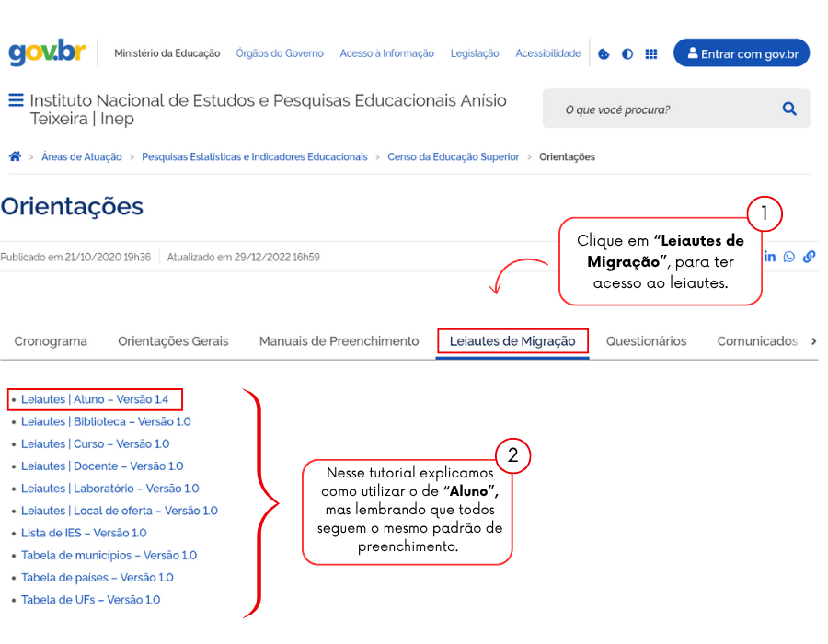Select the Questionários tab
The width and height of the screenshot is (828, 644).
[646, 341]
